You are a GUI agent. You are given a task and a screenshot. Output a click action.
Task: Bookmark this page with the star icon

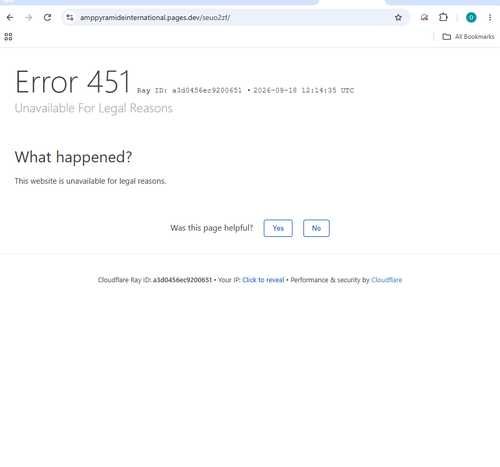point(398,17)
